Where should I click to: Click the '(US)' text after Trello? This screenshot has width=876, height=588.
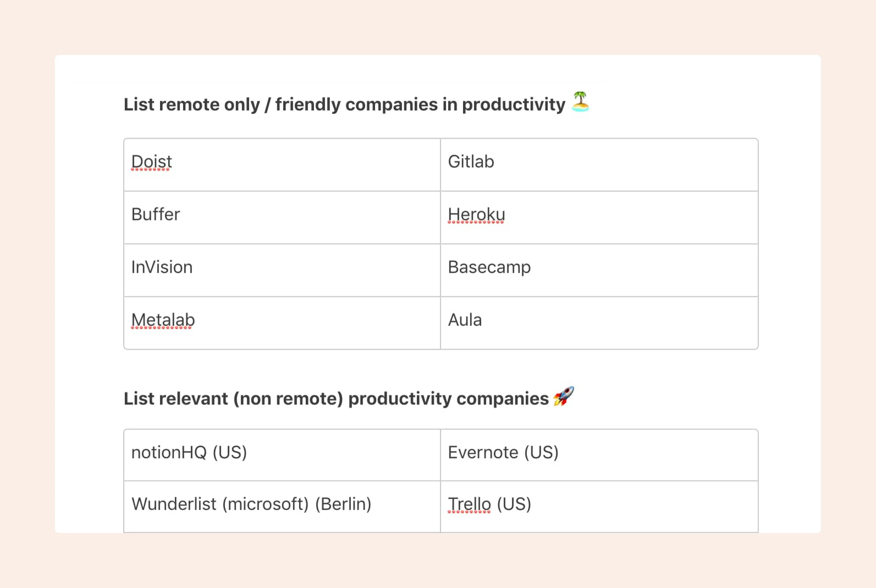(x=514, y=504)
